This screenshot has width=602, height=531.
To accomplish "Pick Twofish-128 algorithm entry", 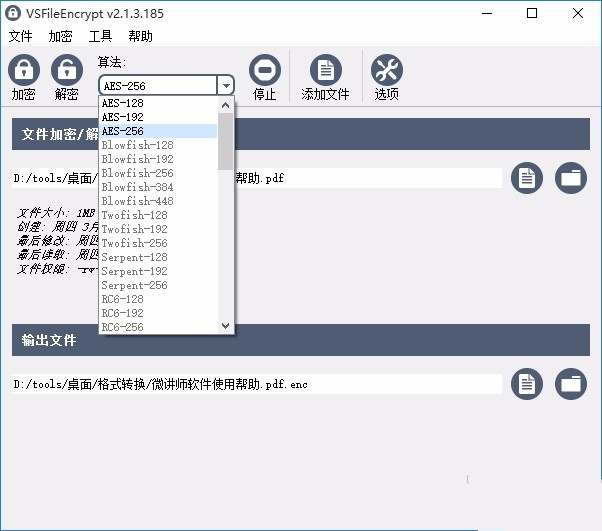I will click(158, 215).
